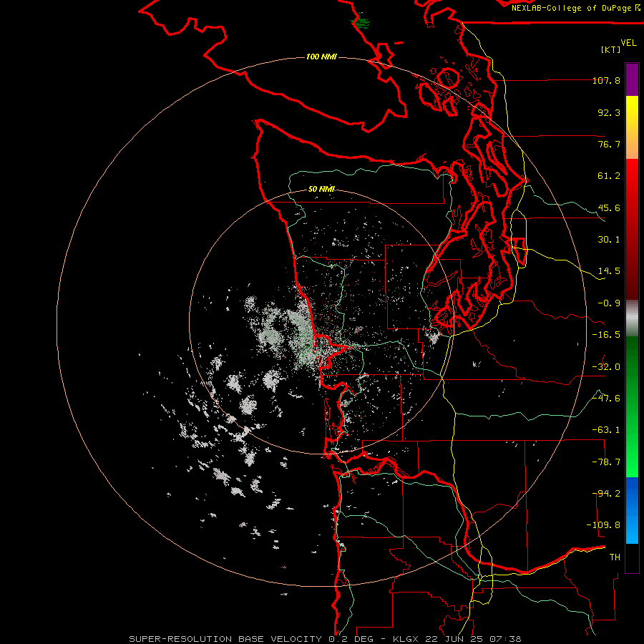
Task: Click the 45.6 legend value
Action: pyautogui.click(x=609, y=208)
